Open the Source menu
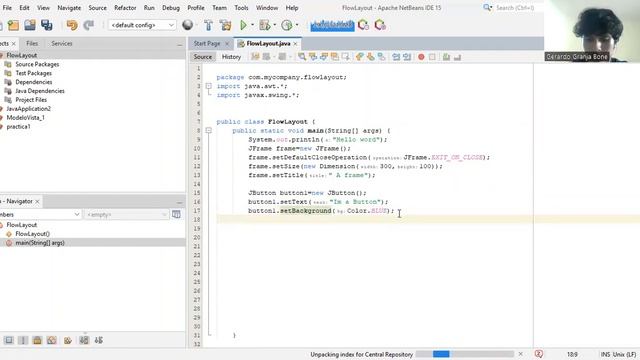640x360 pixels. (98, 8)
